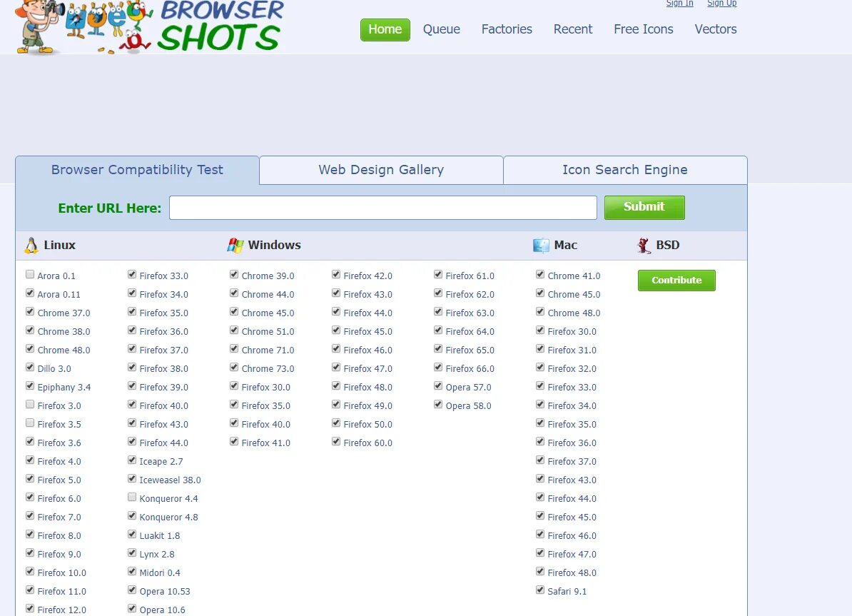
Task: Uncheck the Firefox 66.0 checkbox
Action: pos(439,368)
